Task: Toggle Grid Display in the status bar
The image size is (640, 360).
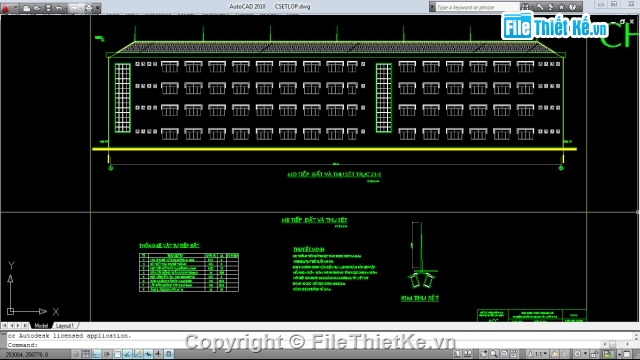Action: 86,354
